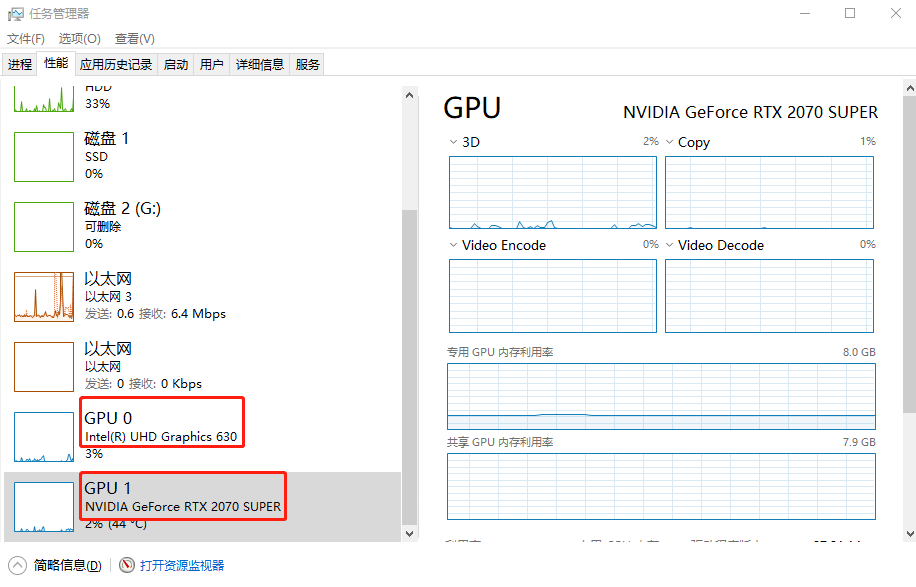The height and width of the screenshot is (587, 916).
Task: Open the 选项(O) menu
Action: pyautogui.click(x=79, y=39)
